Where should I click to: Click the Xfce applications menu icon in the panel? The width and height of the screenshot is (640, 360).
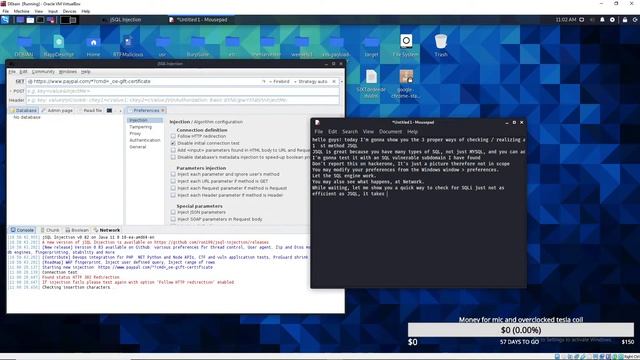tap(5, 20)
